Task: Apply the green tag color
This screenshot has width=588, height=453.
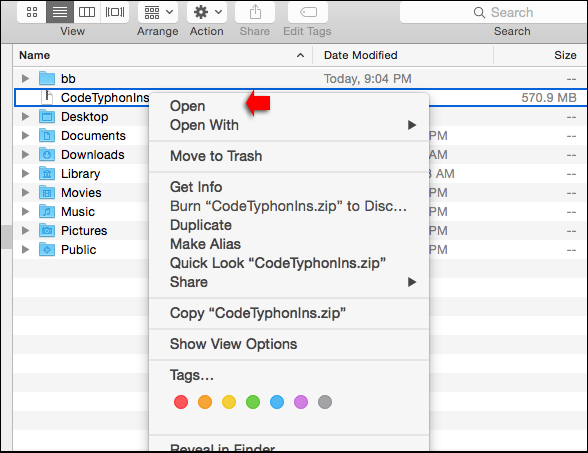Action: coord(253,402)
